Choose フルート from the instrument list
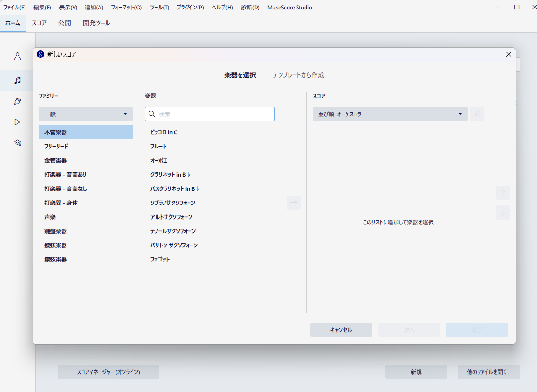This screenshot has height=392, width=537. [159, 147]
